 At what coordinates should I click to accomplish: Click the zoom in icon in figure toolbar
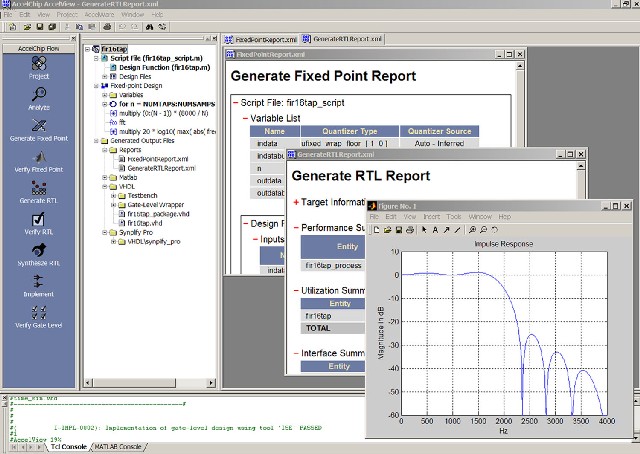(472, 230)
